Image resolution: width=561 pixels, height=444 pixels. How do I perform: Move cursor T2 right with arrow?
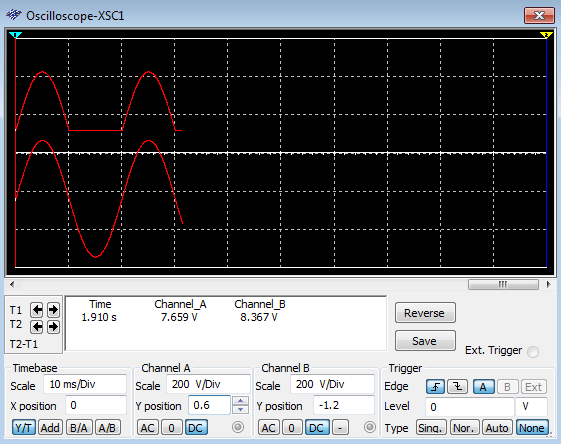(53, 326)
